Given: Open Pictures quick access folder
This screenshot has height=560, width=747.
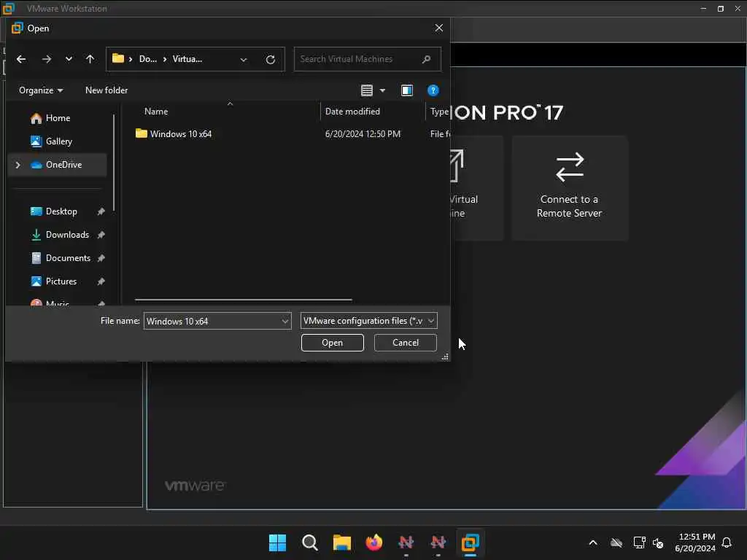Looking at the screenshot, I should click(x=61, y=281).
